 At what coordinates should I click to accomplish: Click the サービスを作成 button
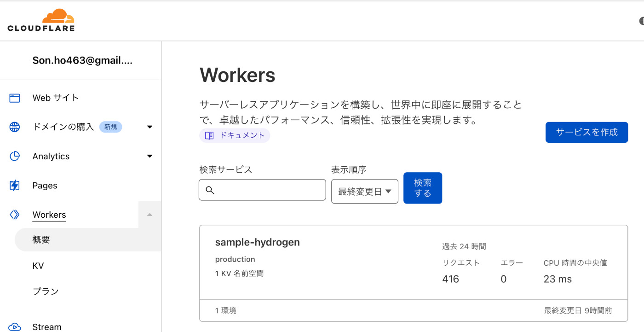click(x=586, y=132)
